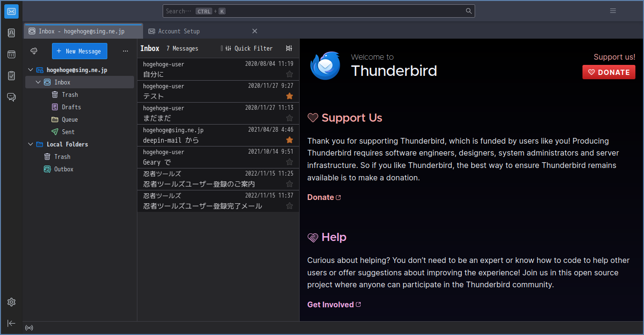
Task: Unstar the deepin-mail から message
Action: coord(289,140)
